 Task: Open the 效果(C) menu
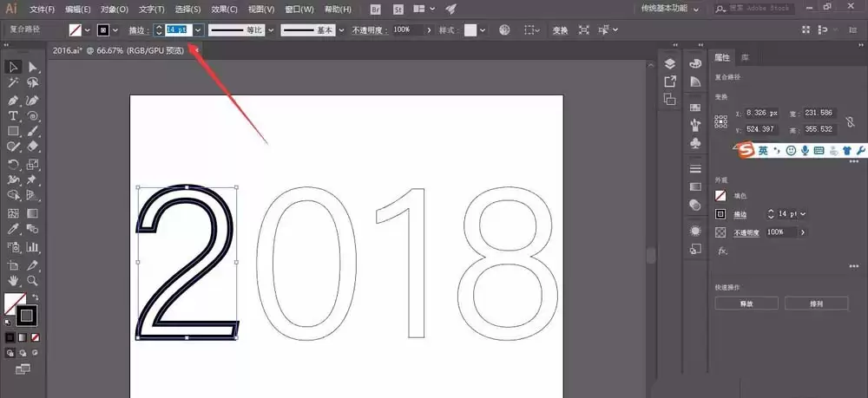[x=225, y=10]
